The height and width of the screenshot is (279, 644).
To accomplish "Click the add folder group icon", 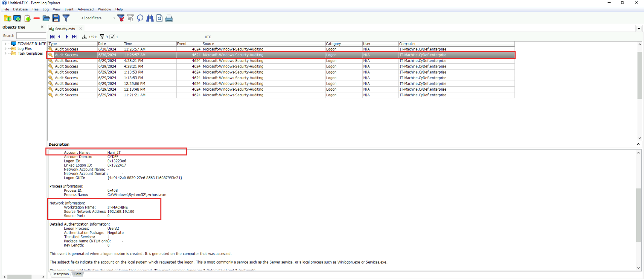I will point(7,18).
